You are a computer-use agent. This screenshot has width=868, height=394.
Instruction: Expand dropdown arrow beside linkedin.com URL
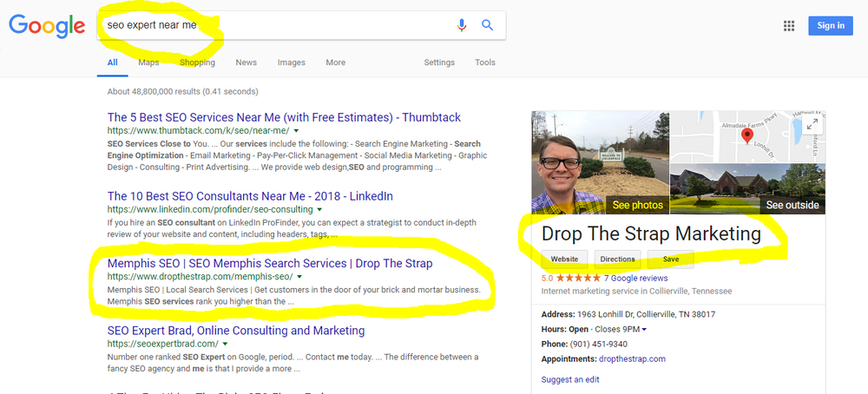[x=319, y=210]
